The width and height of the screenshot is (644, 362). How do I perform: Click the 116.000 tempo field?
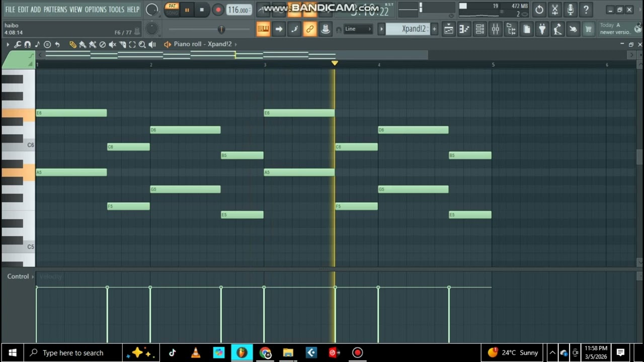[239, 10]
